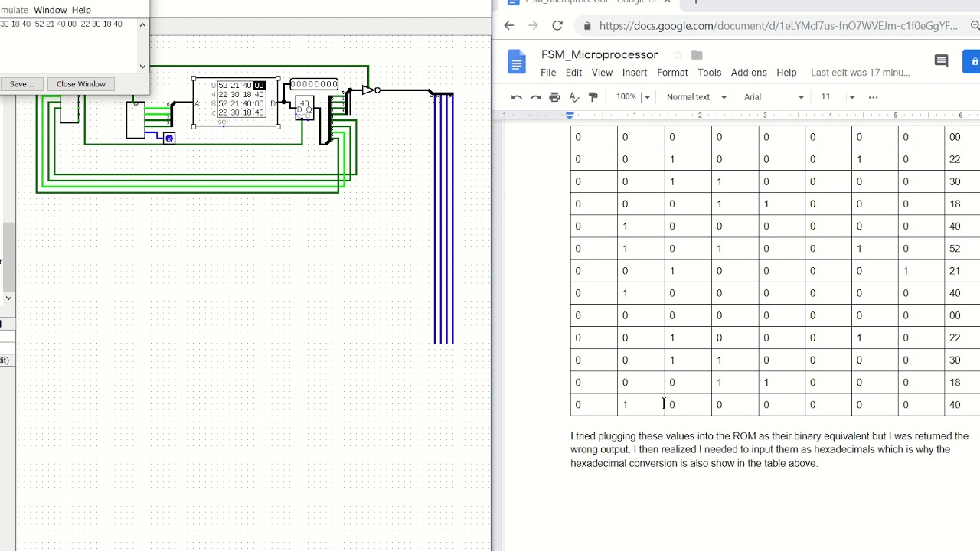Viewport: 980px width, 551px height.
Task: Click the Google Docs home logo
Action: 518,62
